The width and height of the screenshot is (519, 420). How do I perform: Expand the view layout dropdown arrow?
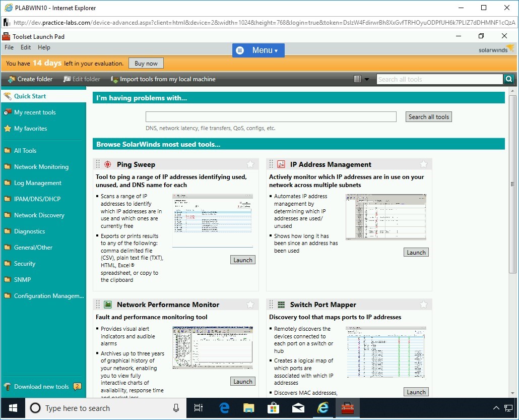(366, 79)
